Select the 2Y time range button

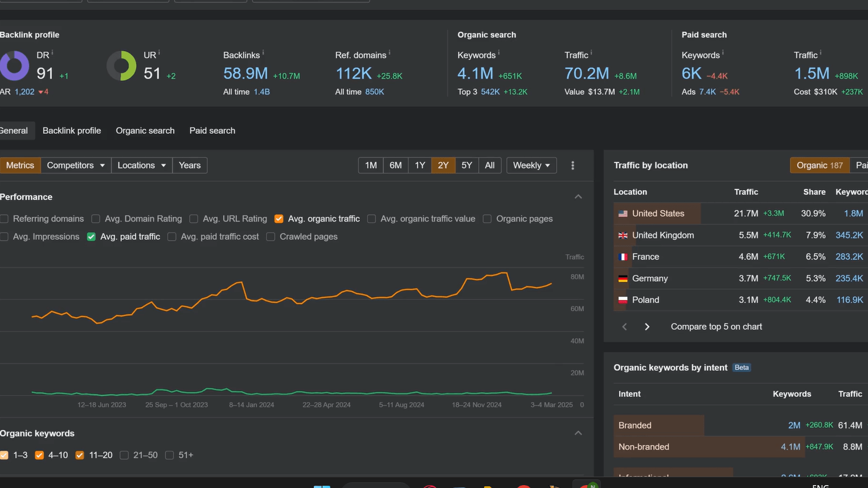pyautogui.click(x=443, y=165)
